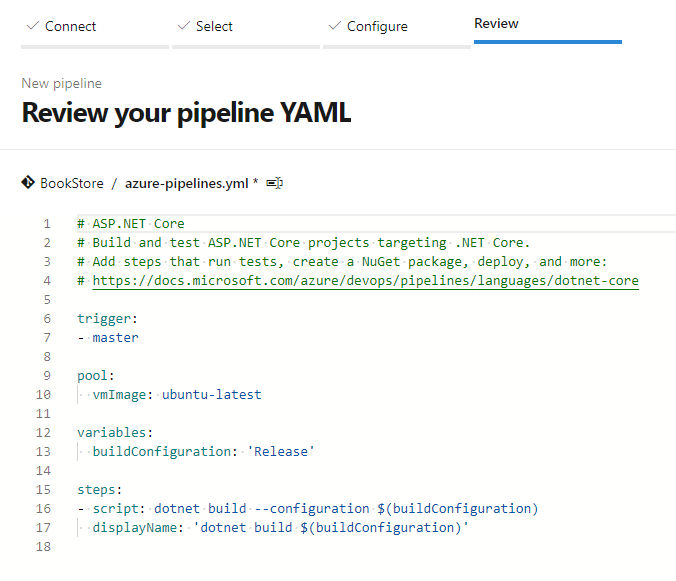Click the checkmark icon on Configure step
Screen dimensions: 676x581
[333, 26]
